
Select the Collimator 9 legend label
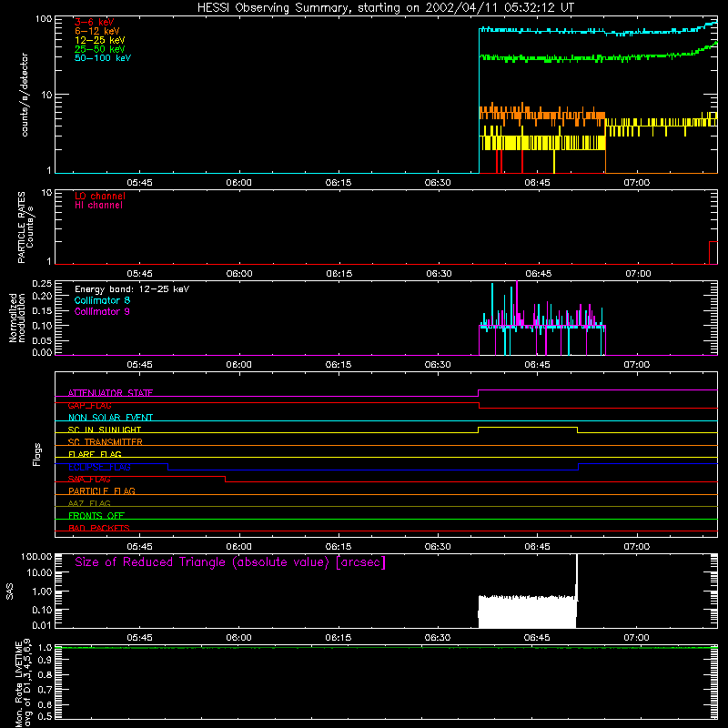pos(102,311)
